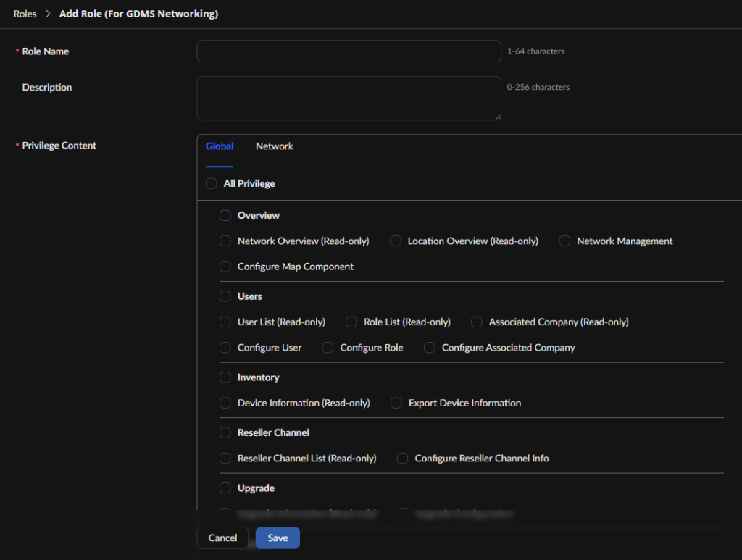Select the Configure Role checkbox

tap(328, 348)
